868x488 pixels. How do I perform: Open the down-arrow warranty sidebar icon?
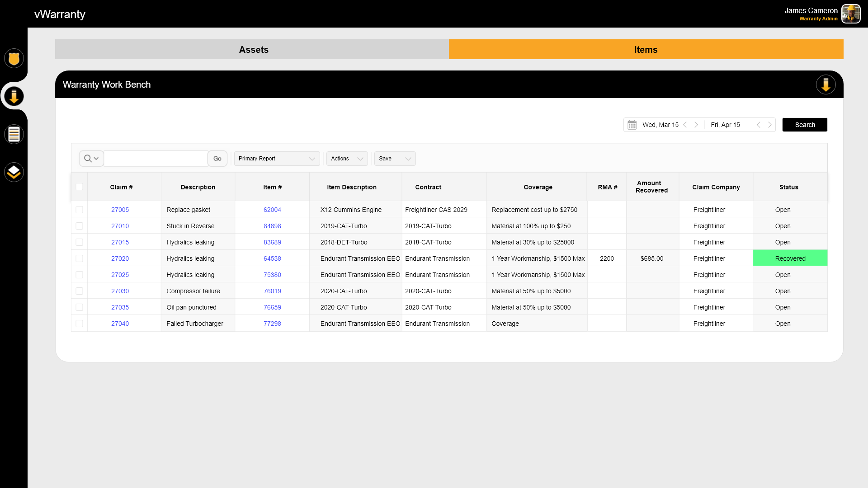coord(14,96)
